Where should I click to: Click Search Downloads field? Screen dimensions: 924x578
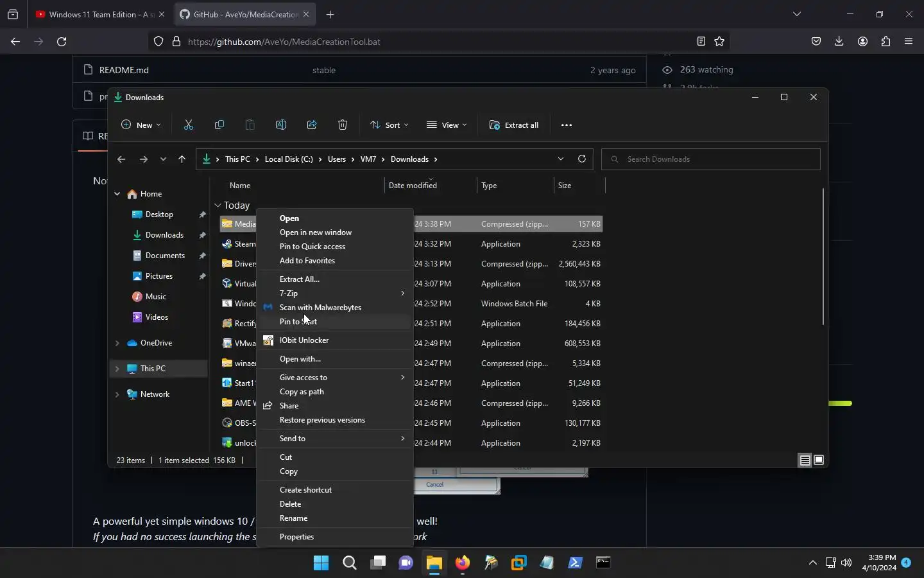[711, 159]
